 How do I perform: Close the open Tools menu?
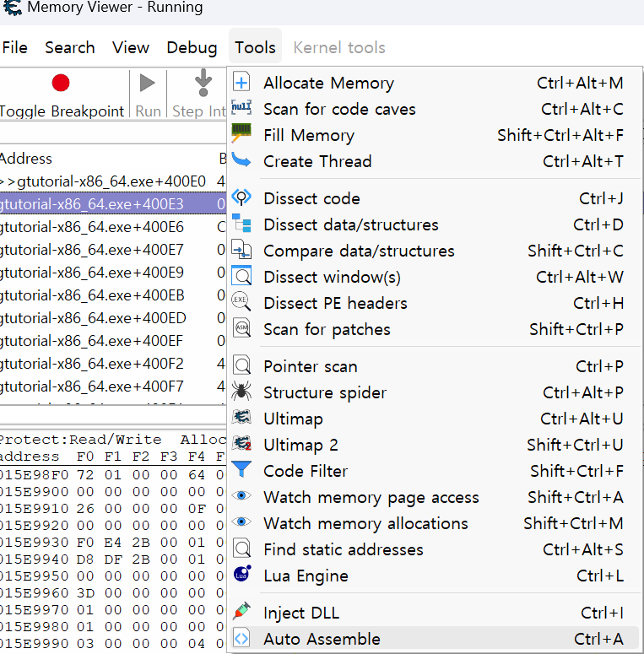coord(255,47)
